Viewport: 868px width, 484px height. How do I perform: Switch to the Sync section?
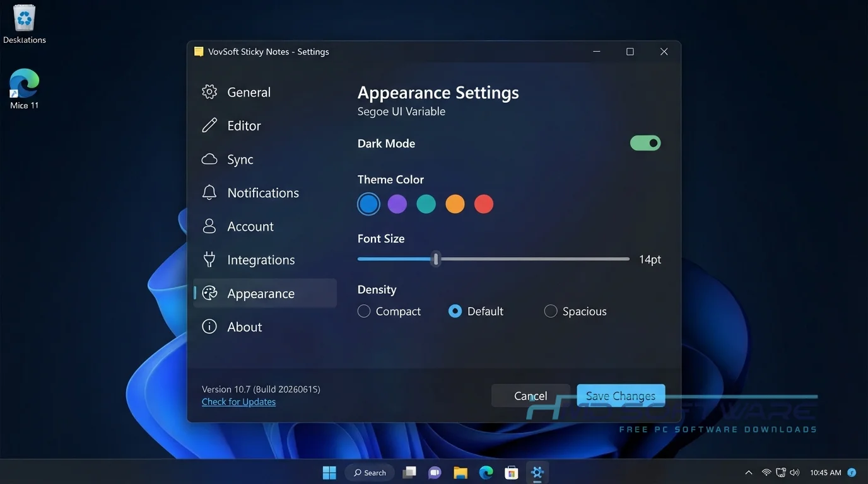click(265, 159)
